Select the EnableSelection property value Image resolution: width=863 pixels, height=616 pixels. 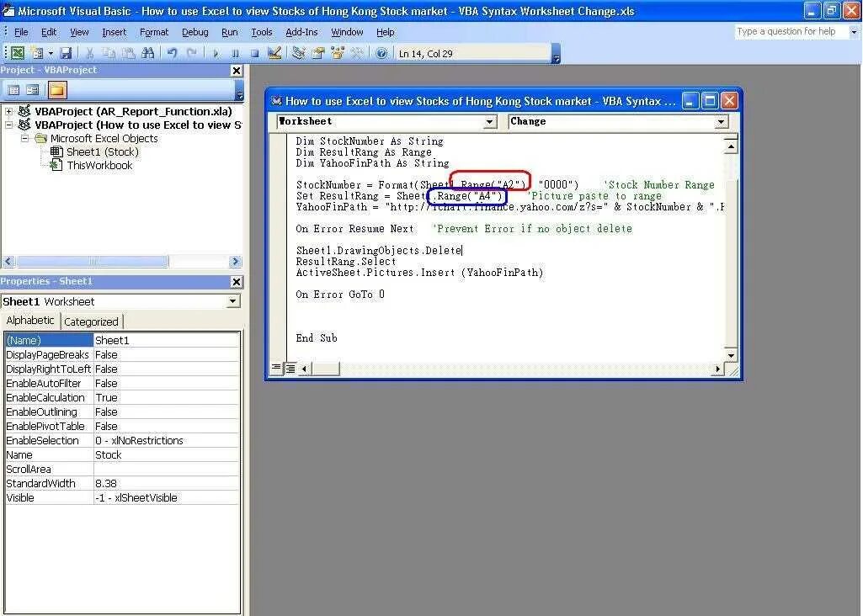pyautogui.click(x=167, y=441)
